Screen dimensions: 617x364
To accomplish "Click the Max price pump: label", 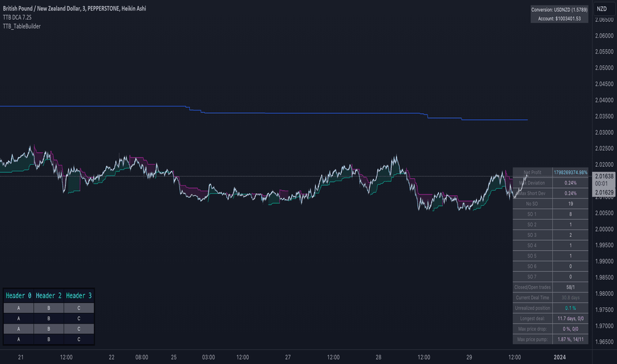I will 532,340.
